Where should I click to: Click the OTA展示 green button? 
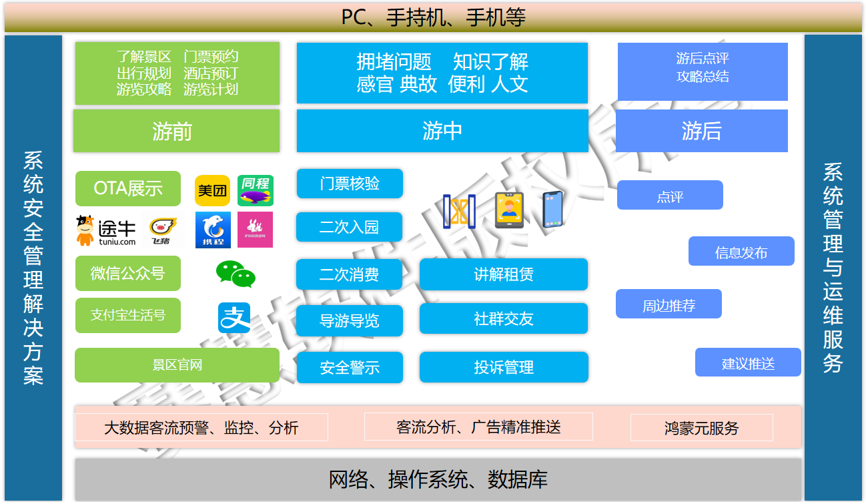coord(128,188)
